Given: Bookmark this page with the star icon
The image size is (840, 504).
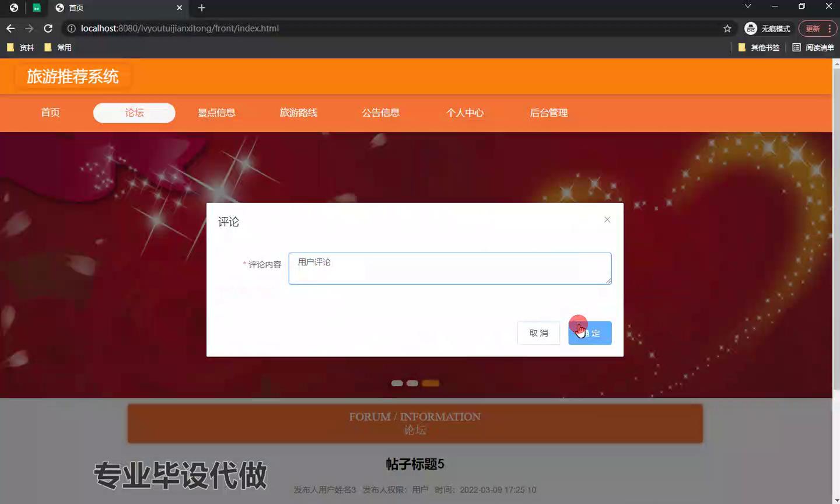Looking at the screenshot, I should [x=727, y=29].
